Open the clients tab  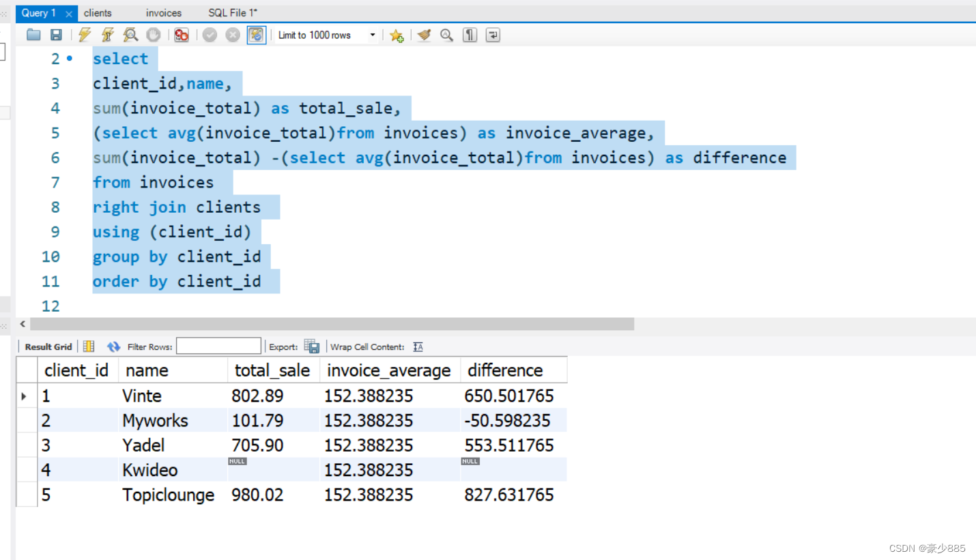click(x=98, y=12)
